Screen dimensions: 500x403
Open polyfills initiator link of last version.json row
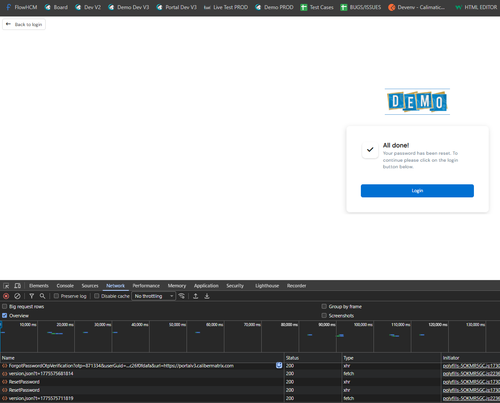[471, 398]
